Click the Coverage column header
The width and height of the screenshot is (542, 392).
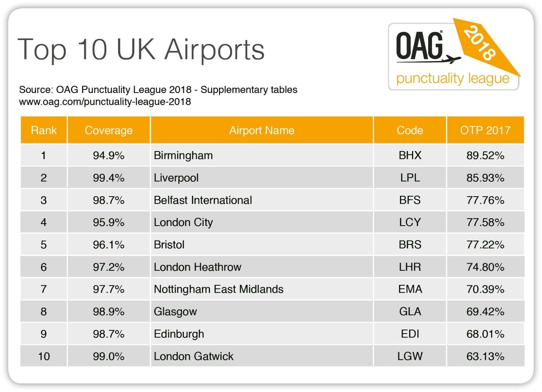(109, 130)
